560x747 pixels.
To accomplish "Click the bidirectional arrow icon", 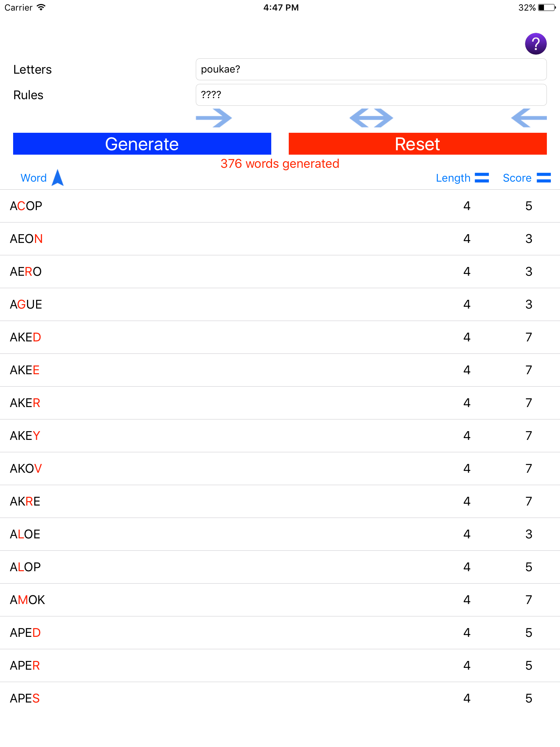I will (x=371, y=118).
